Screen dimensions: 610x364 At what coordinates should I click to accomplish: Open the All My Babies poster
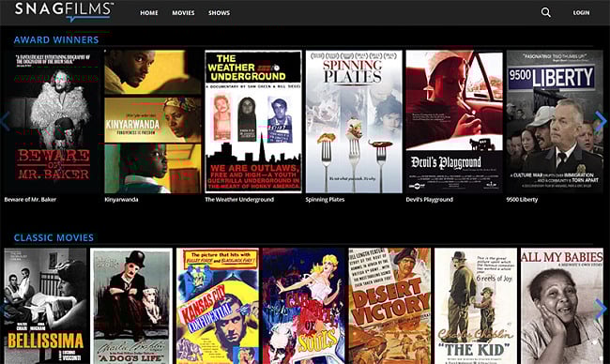[562, 306]
